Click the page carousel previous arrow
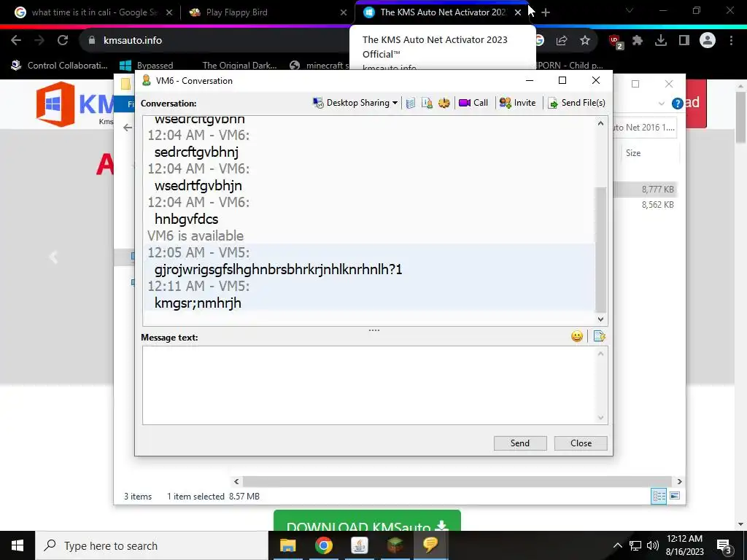The width and height of the screenshot is (747, 560). point(53,257)
